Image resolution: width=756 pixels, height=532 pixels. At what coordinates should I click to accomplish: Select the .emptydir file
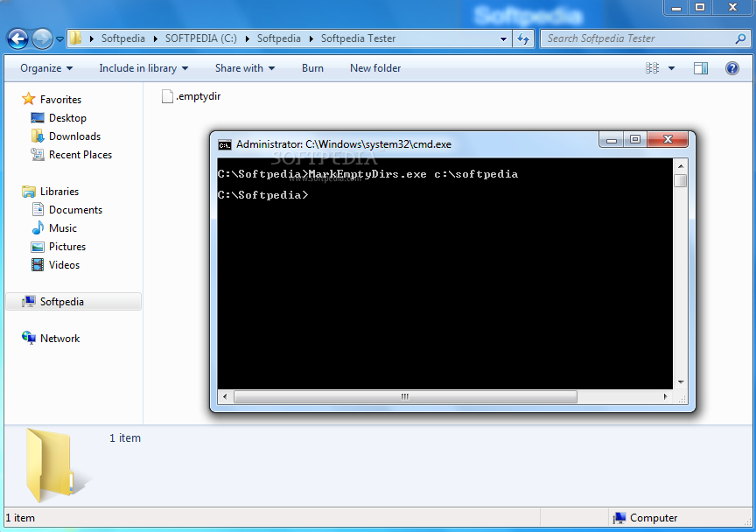[192, 96]
